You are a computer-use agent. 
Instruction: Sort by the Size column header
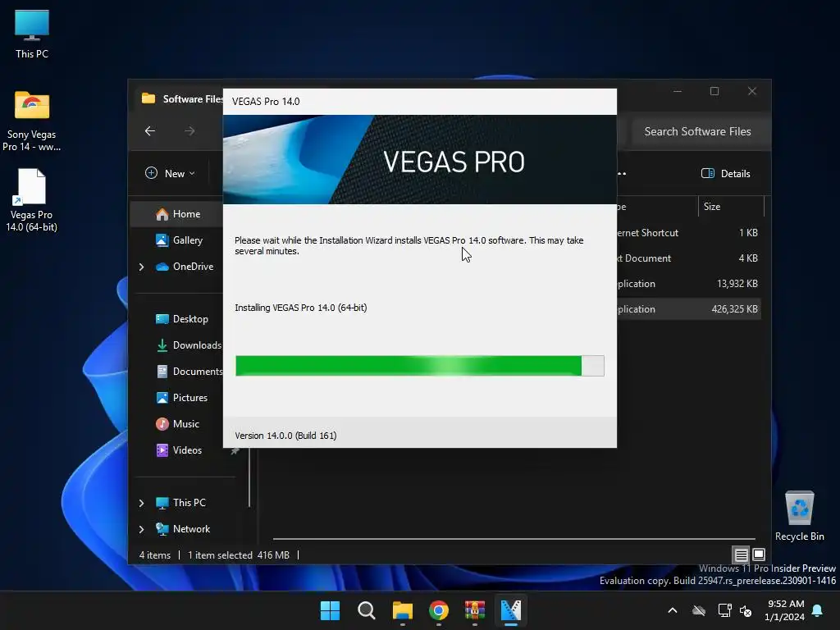pyautogui.click(x=731, y=206)
